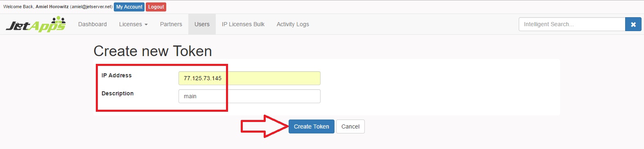Viewport: 644px width, 149px height.
Task: View the Activity Logs page
Action: click(293, 24)
